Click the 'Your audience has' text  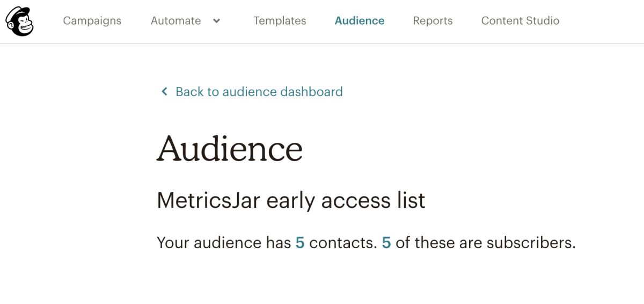[x=224, y=243]
